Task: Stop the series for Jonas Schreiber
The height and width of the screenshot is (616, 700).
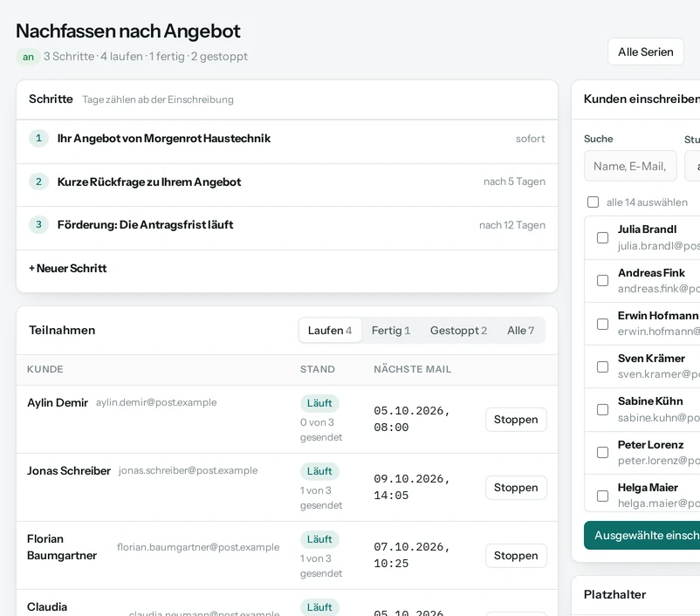Action: click(x=516, y=488)
